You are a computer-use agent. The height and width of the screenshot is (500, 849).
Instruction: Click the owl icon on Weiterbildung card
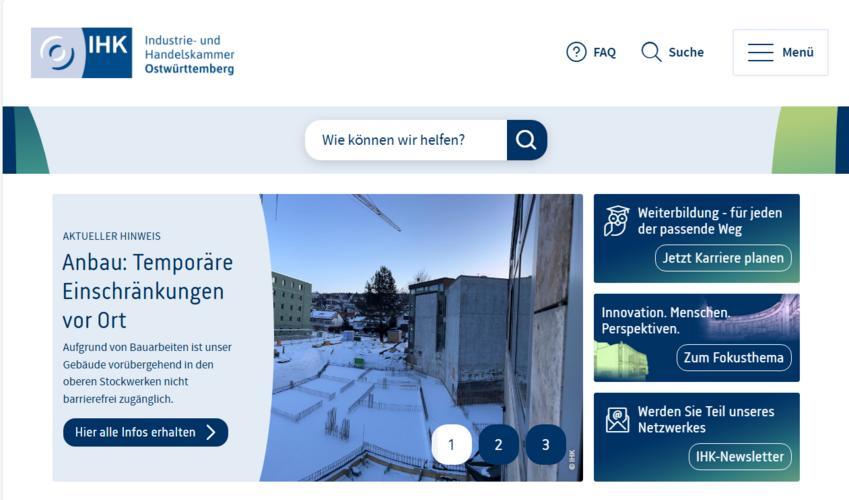[x=616, y=221]
